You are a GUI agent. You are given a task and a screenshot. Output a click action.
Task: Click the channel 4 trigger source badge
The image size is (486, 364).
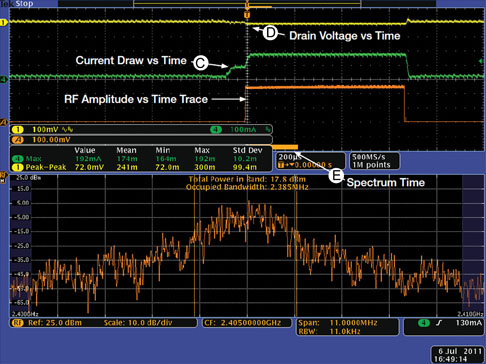[424, 323]
